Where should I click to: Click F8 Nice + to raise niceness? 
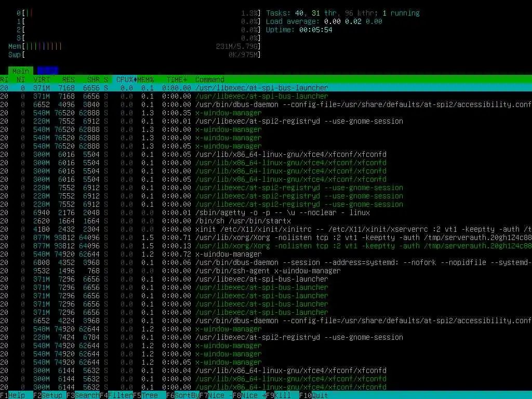click(249, 395)
